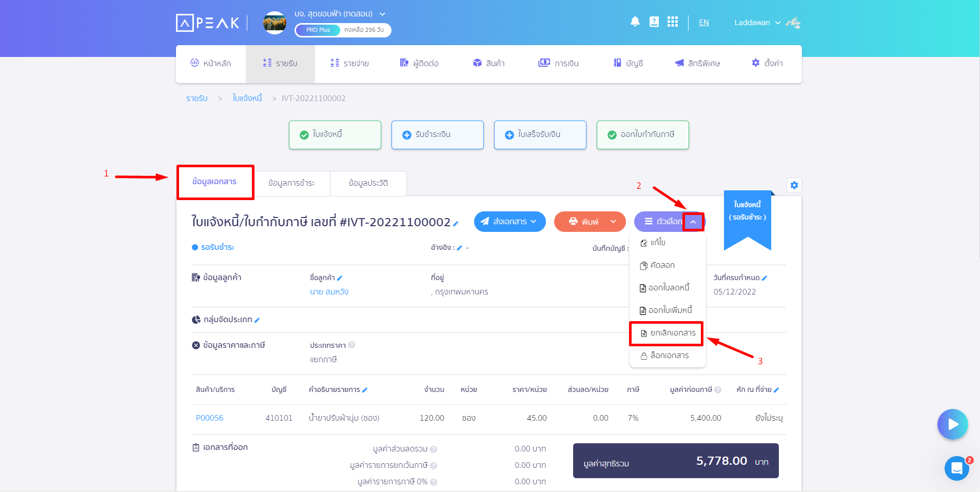Choose ยกเลิกเอกสาร from options menu
The image size is (980, 492).
point(668,333)
